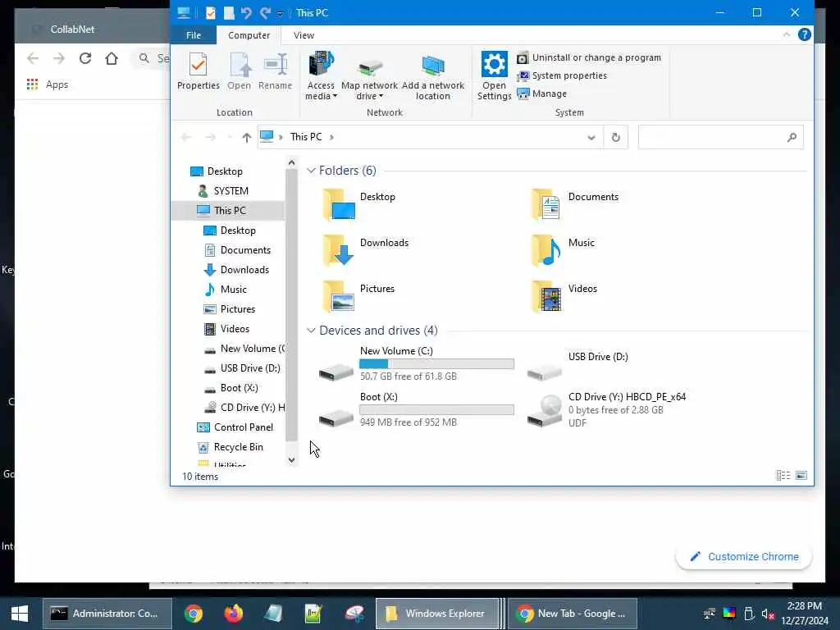Reload the page in Chrome window

point(85,58)
